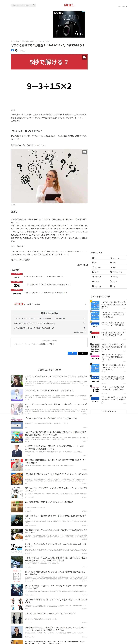This screenshot has height=644, width=138.
Task: Click the external-link icon beside 元記事で読む
Action: pyautogui.click(x=87, y=265)
